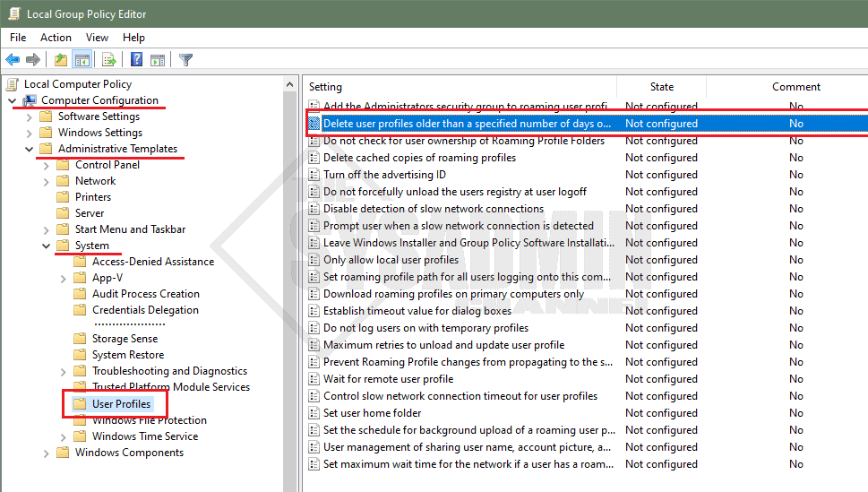Click the Credentials Delegation folder icon
Screen dimensions: 868x492
[81, 310]
